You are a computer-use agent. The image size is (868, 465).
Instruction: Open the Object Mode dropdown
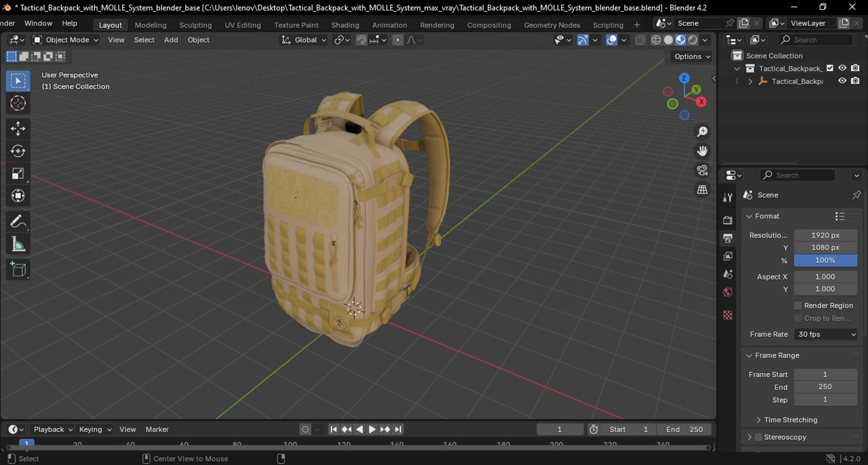[x=66, y=40]
